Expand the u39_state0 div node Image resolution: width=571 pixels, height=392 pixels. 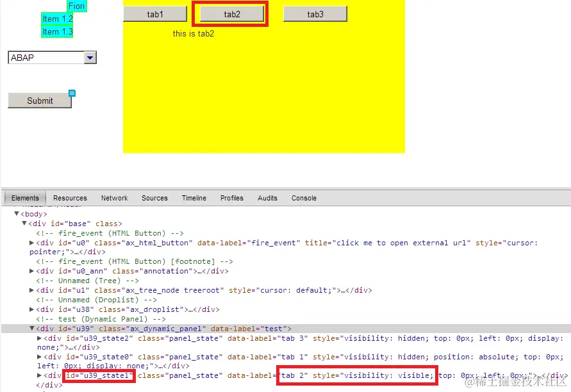click(x=39, y=357)
